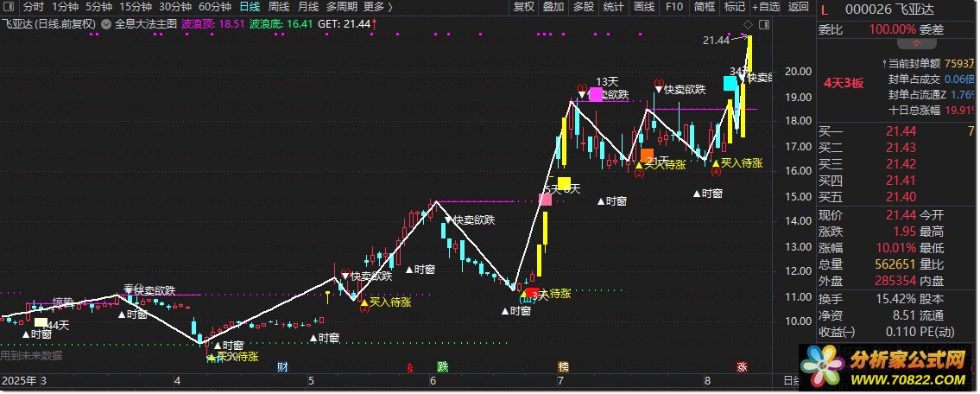Switch to 5分钟 period

tap(98, 7)
